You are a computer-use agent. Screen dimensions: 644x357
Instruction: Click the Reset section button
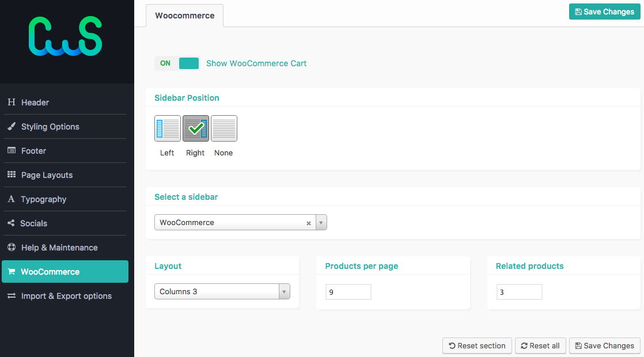(x=477, y=345)
